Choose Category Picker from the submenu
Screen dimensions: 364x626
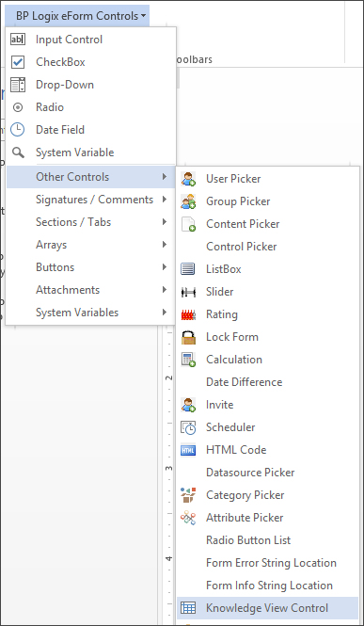click(267, 495)
